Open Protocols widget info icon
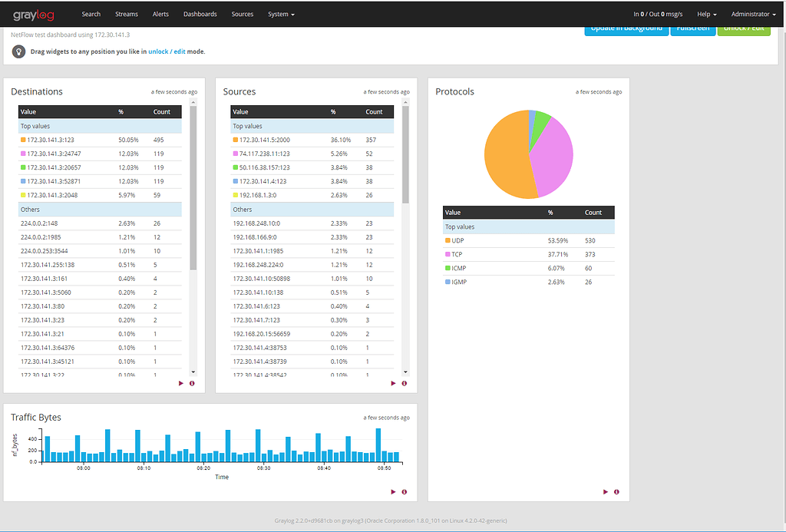 point(616,492)
